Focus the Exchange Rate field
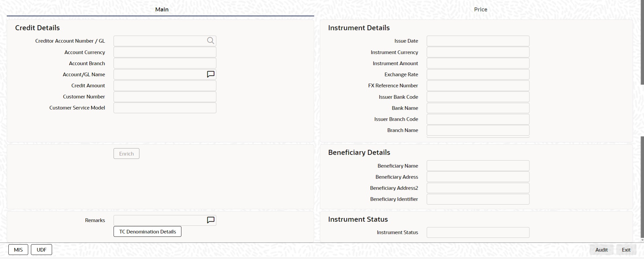 (478, 74)
